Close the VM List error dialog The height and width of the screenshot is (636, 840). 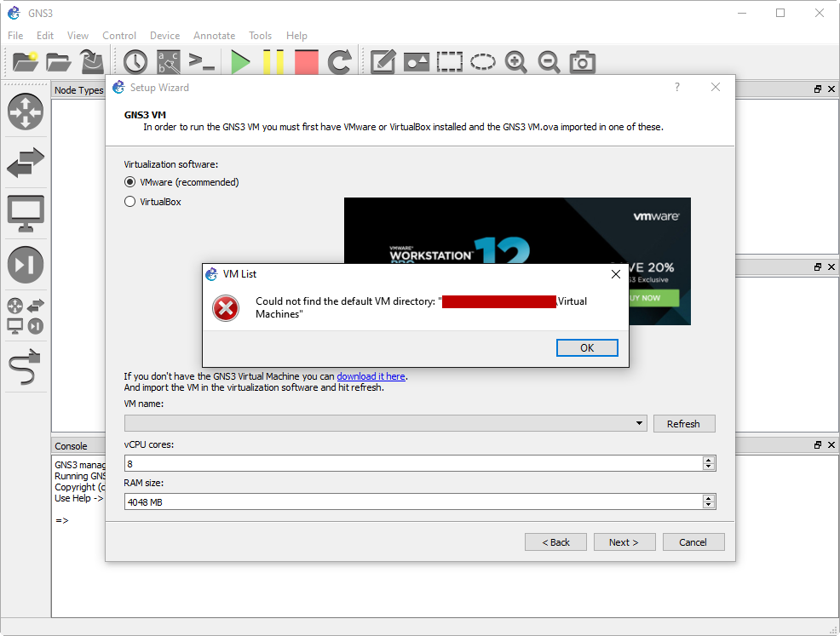point(616,274)
